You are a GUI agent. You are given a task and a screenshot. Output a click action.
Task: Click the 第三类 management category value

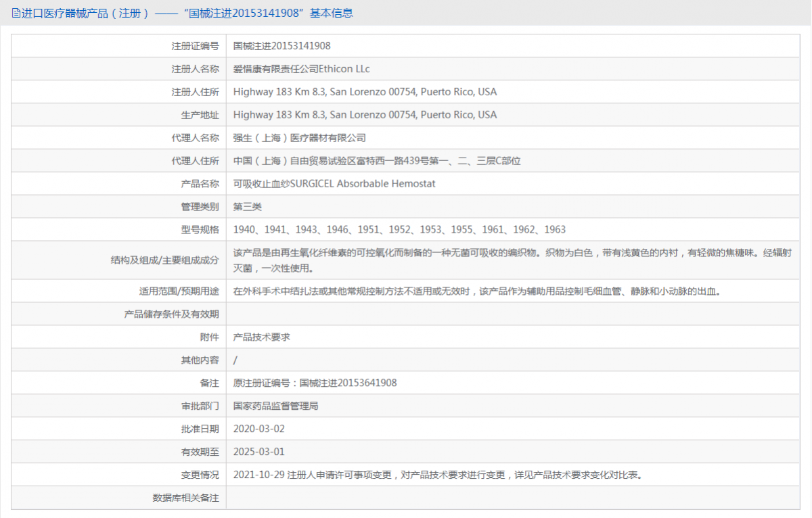click(x=247, y=207)
